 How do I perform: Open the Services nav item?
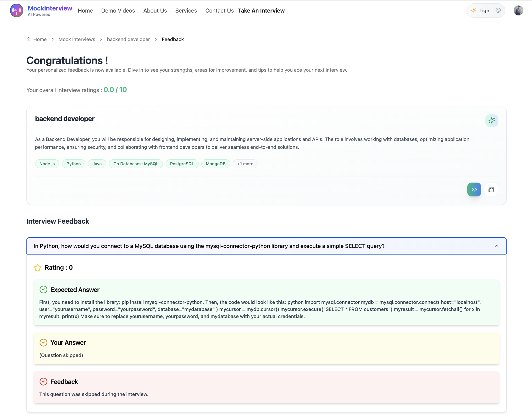(x=186, y=10)
